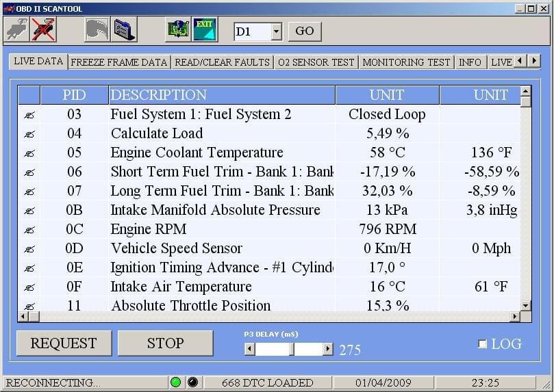Click the STOP button

tap(165, 343)
